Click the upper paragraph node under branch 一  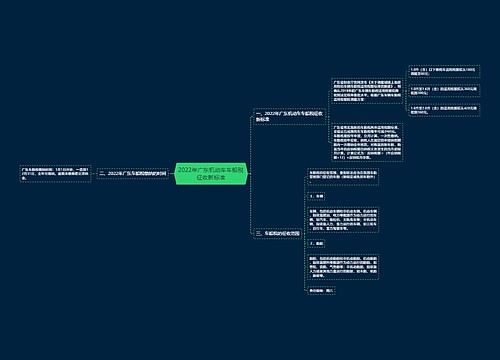pyautogui.click(x=367, y=91)
